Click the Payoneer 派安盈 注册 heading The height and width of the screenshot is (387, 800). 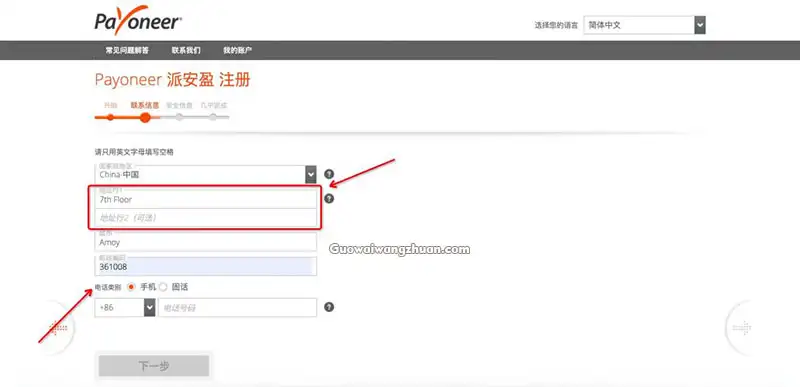click(172, 80)
